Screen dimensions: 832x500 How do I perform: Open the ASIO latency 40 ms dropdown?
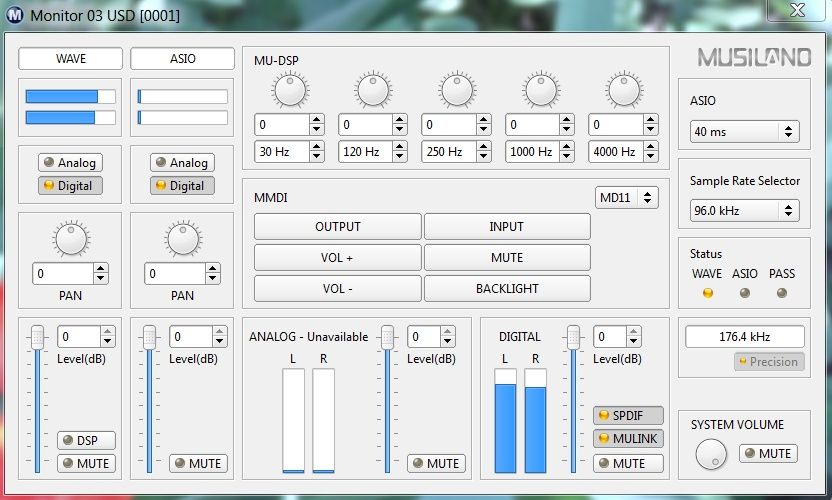pos(744,132)
